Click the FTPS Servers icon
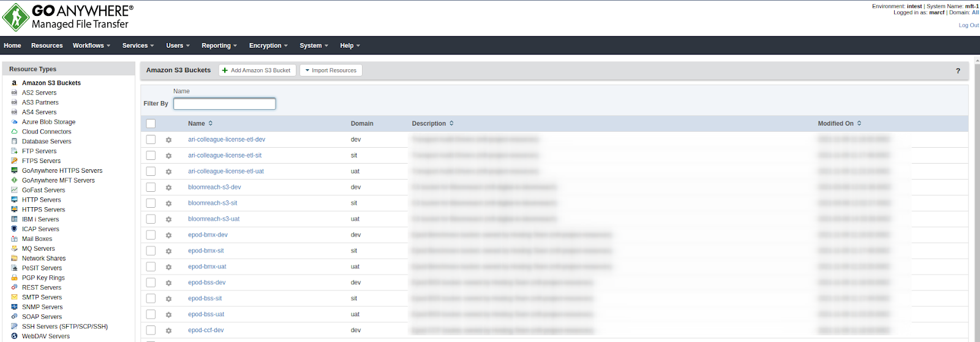The width and height of the screenshot is (980, 342). (x=14, y=161)
